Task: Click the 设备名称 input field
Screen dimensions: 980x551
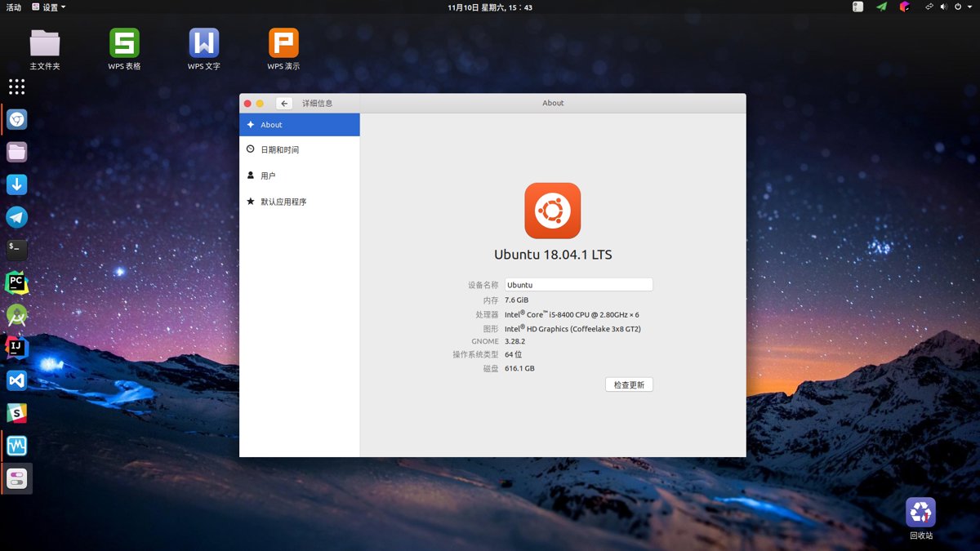Action: pyautogui.click(x=578, y=285)
